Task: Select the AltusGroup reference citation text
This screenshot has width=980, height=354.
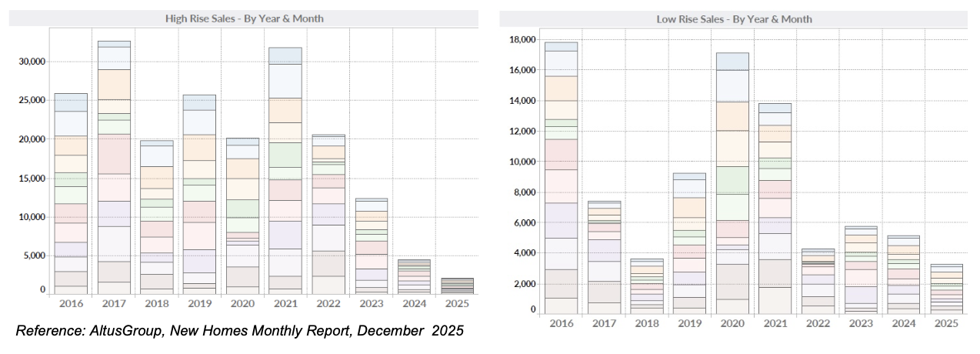Action: pyautogui.click(x=240, y=331)
